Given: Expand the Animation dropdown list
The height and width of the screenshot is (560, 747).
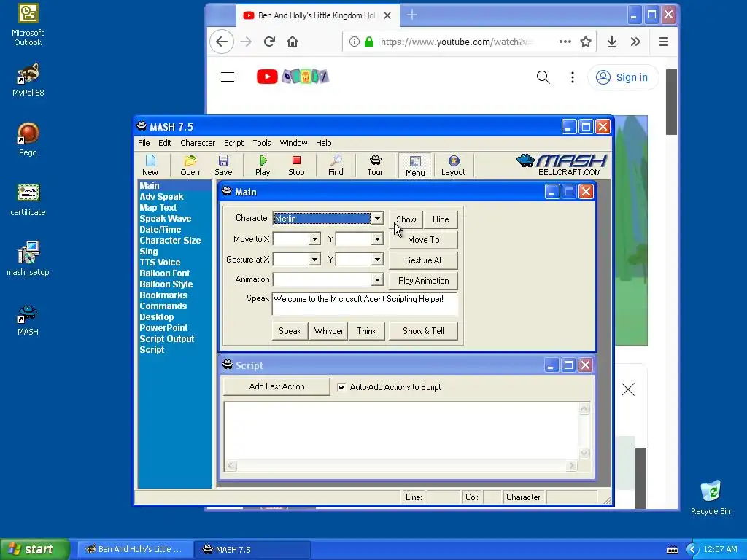Looking at the screenshot, I should tap(377, 280).
